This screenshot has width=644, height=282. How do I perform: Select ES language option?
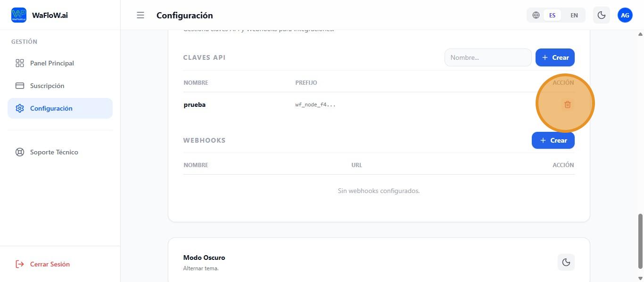coord(552,15)
